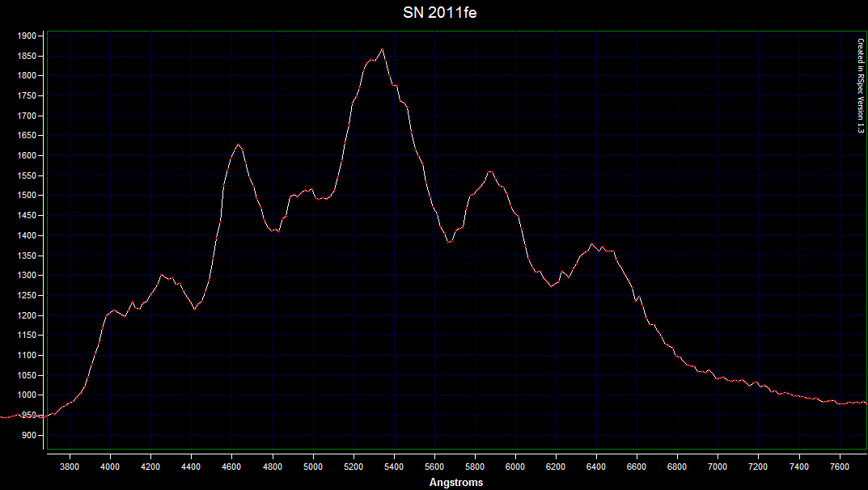This screenshot has width=868, height=490.
Task: Click the highest spectrum peak near 5350 Angstroms
Action: [x=382, y=49]
